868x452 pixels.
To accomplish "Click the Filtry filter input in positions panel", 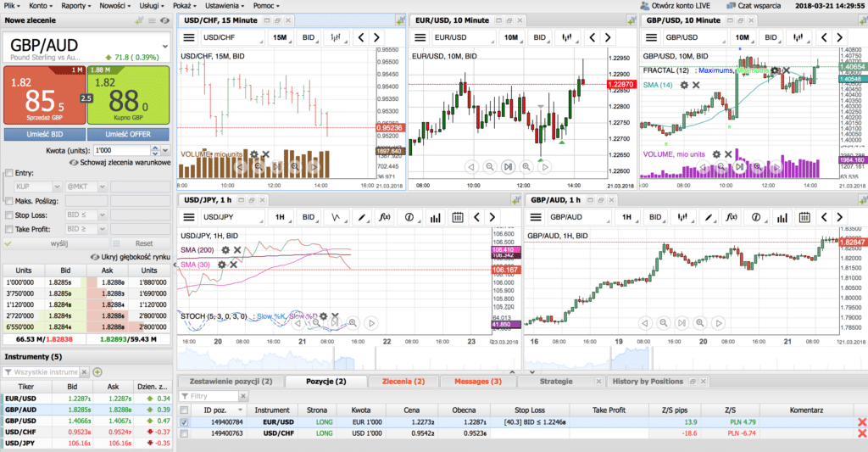I will tap(209, 396).
